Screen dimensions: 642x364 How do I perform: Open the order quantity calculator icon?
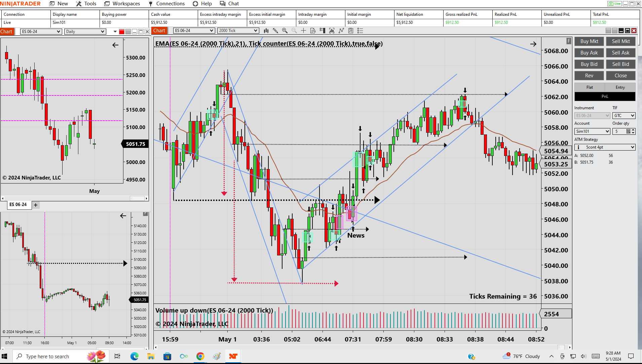[x=628, y=131]
